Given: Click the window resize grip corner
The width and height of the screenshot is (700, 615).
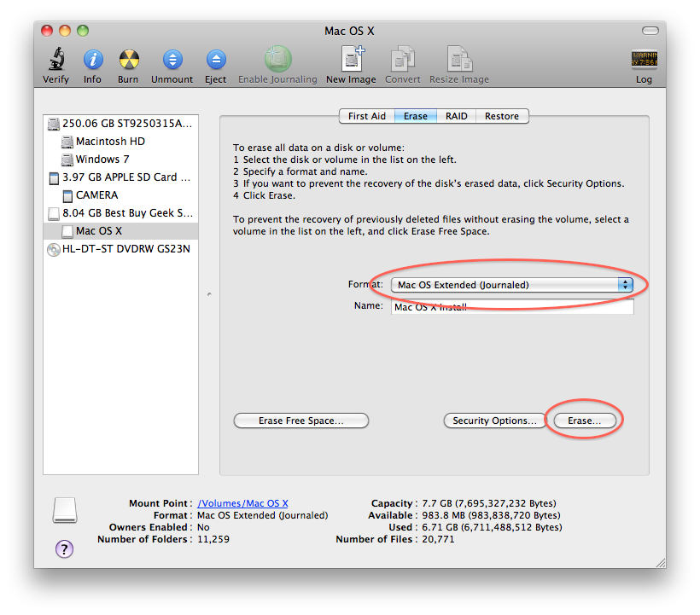Looking at the screenshot, I should click(x=661, y=563).
